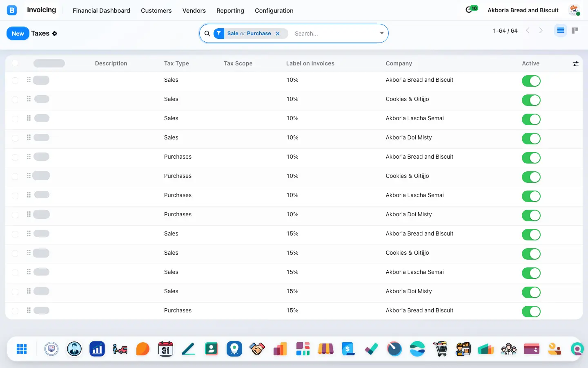Image resolution: width=588 pixels, height=368 pixels.
Task: Sort the table by Tax Type column
Action: [176, 63]
